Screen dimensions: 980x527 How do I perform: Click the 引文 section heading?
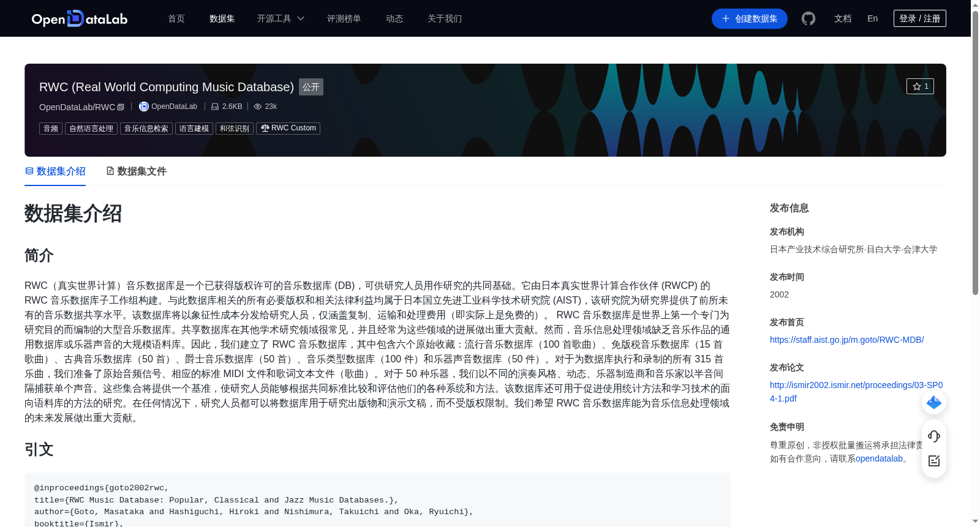click(39, 449)
